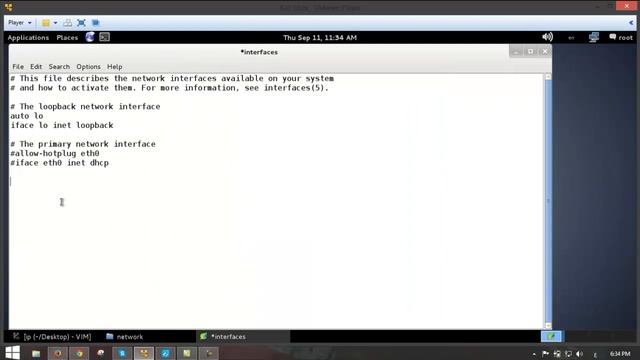Collapse the VMware toolbar with the chevron

point(631,23)
